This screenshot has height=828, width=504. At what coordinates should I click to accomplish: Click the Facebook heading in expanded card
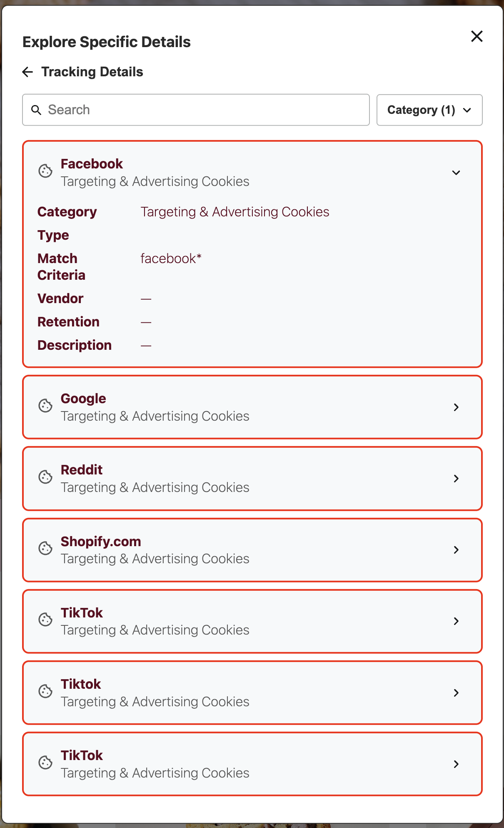(x=92, y=164)
